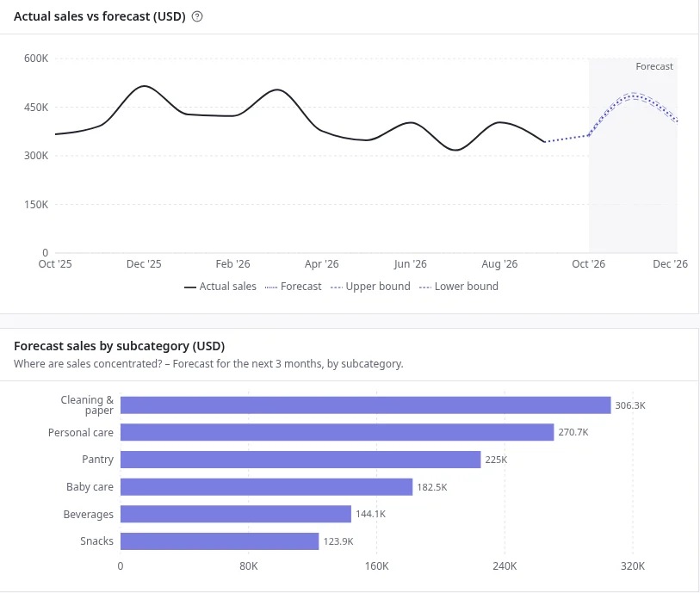Viewport: 700px width, 593px height.
Task: Click the 306.3K value label
Action: 630,405
